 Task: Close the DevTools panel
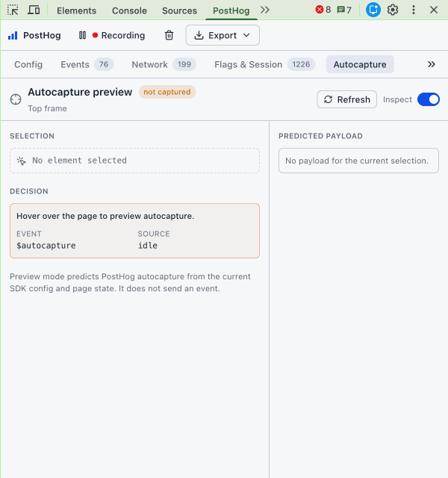pyautogui.click(x=433, y=10)
